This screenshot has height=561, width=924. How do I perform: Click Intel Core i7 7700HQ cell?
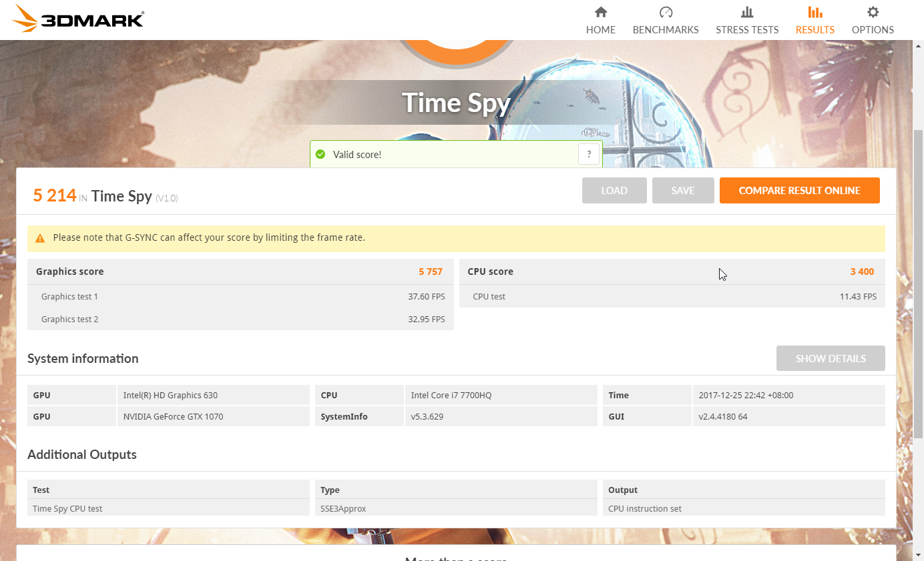click(x=501, y=395)
